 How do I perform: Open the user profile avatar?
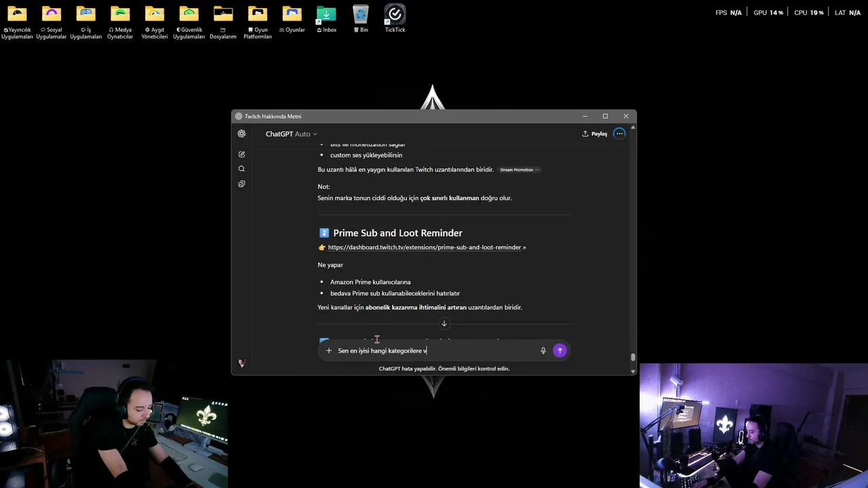pyautogui.click(x=241, y=363)
